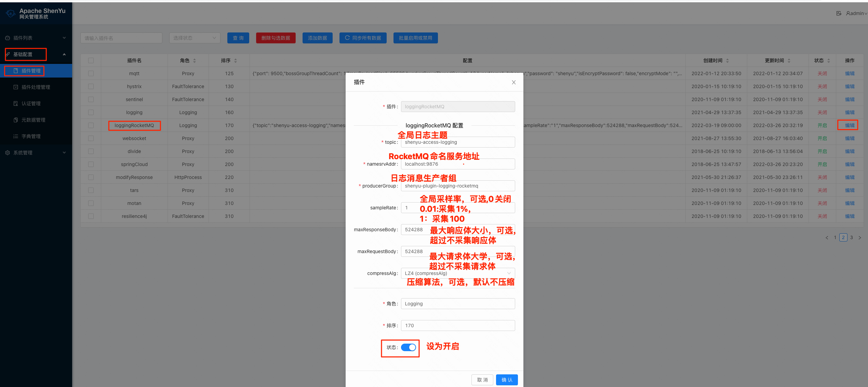The image size is (868, 387).
Task: Tick the select-all header checkbox
Action: (91, 60)
